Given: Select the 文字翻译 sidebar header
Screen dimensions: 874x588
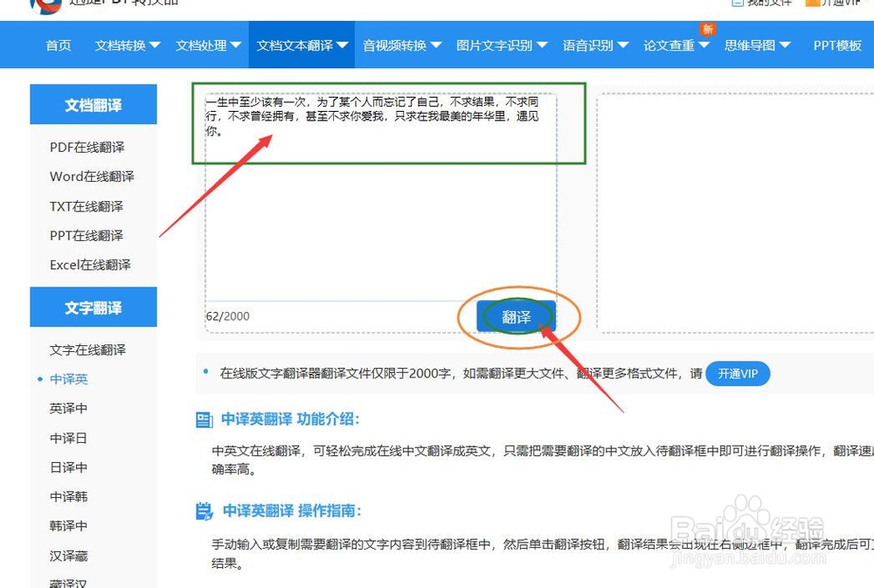Looking at the screenshot, I should (94, 308).
